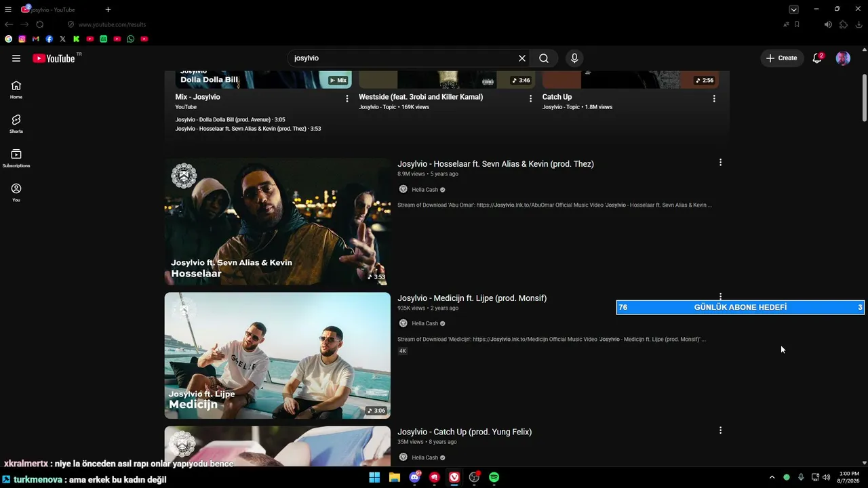Screen dimensions: 868x488
Task: Open the YouTube guide hamburger menu
Action: (16, 58)
